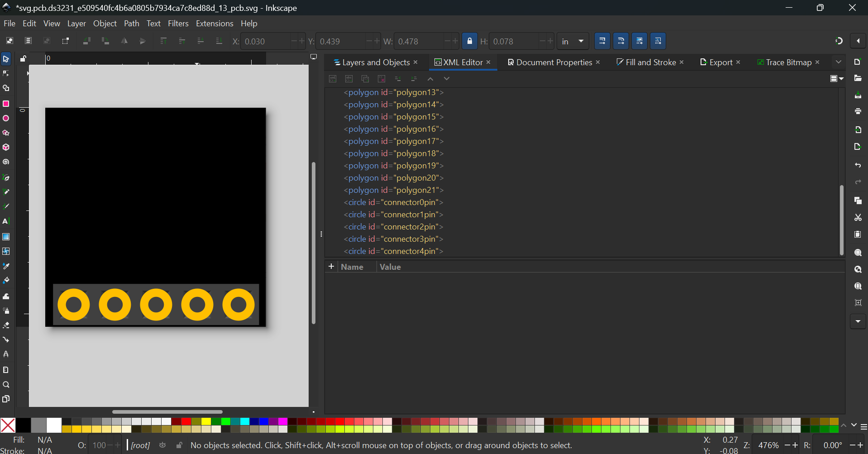This screenshot has width=868, height=454.
Task: Switch to Layers and Objects tab
Action: coord(372,62)
